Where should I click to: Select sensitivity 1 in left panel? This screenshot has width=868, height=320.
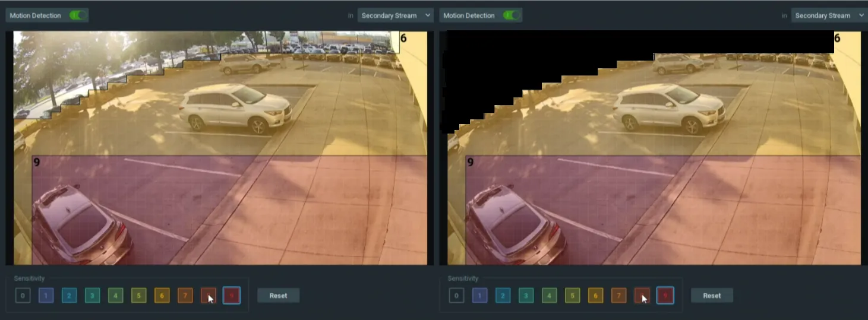pyautogui.click(x=46, y=295)
